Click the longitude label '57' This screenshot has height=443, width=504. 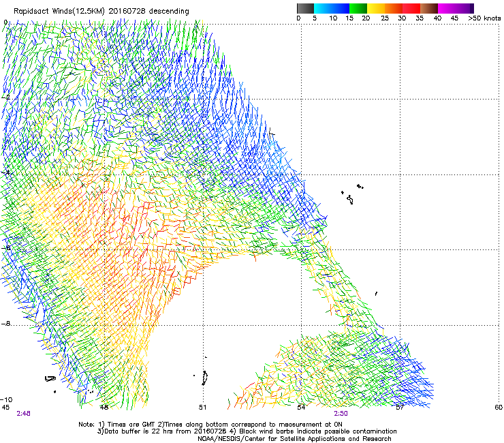coord(400,408)
